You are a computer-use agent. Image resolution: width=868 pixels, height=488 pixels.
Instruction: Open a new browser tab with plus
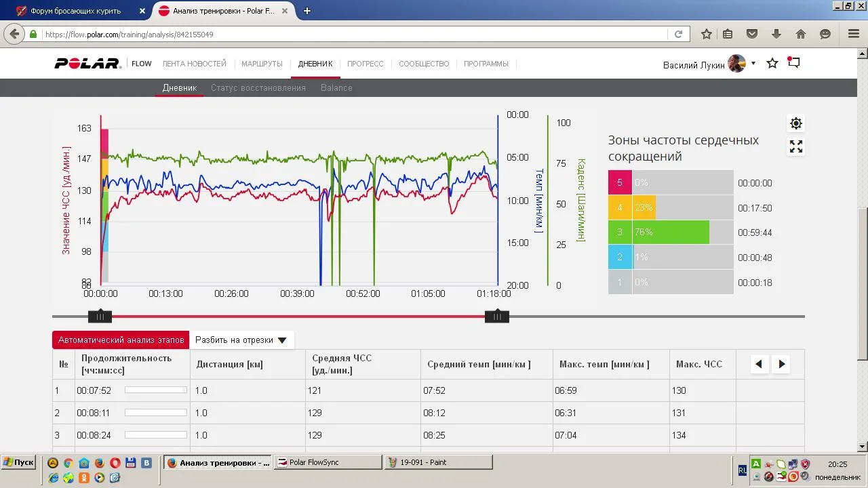(307, 11)
